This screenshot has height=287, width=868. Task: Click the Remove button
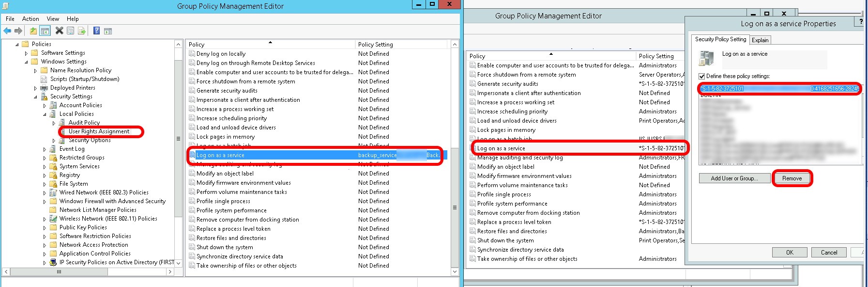pos(792,178)
